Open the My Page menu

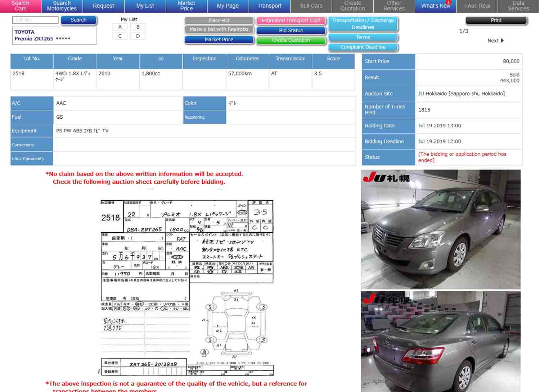click(x=228, y=6)
